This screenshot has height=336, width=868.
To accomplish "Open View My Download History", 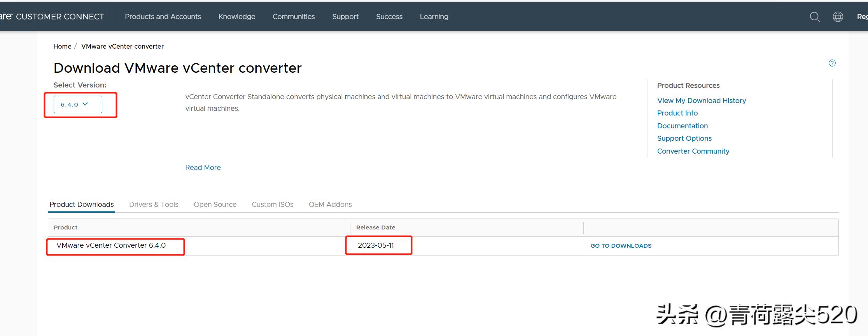I will tap(702, 101).
